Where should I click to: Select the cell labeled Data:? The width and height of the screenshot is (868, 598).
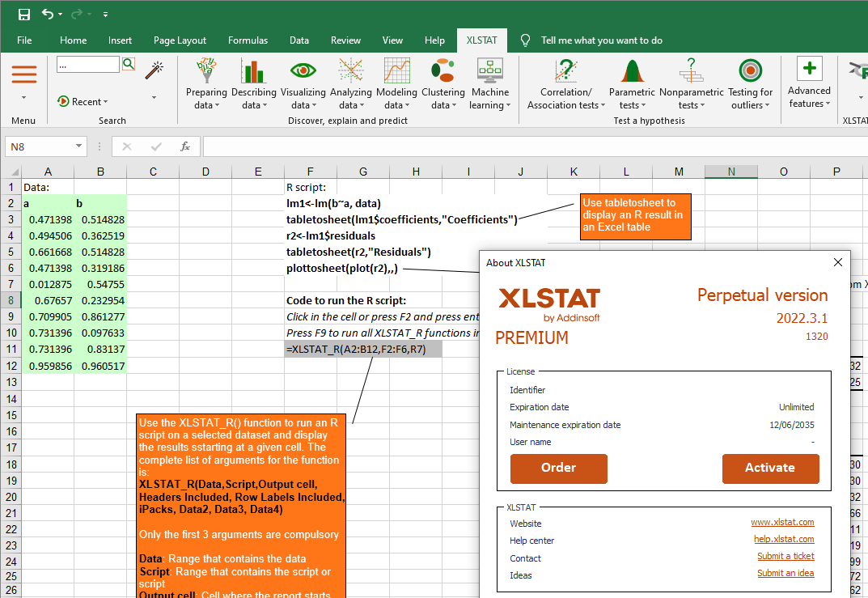pyautogui.click(x=48, y=187)
